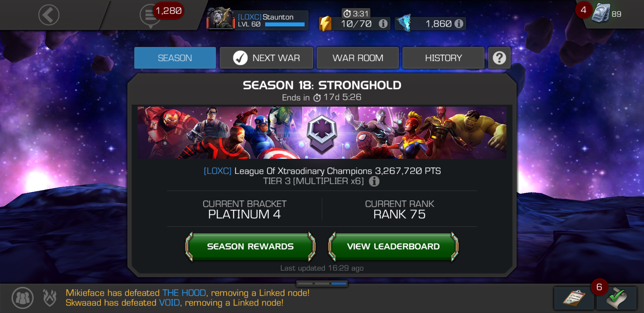Open the chat bubble with 1,280 messages
Screen dimensions: 644x313
point(151,16)
